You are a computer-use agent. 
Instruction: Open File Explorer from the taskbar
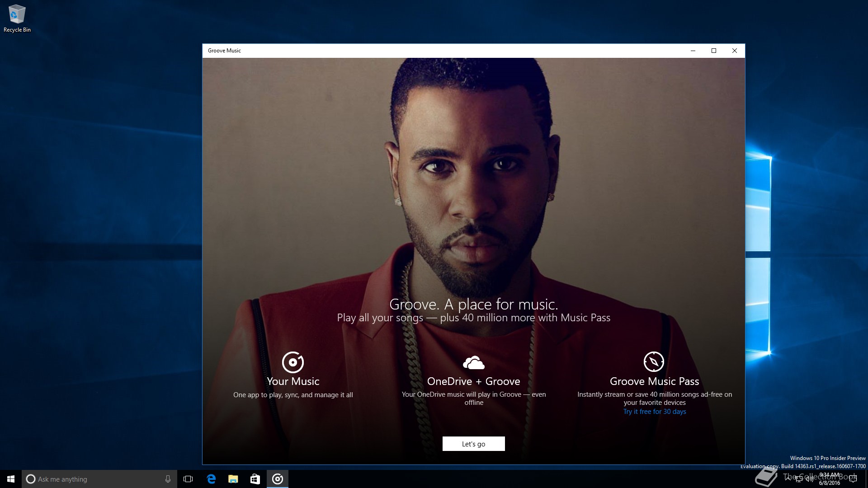click(x=233, y=479)
